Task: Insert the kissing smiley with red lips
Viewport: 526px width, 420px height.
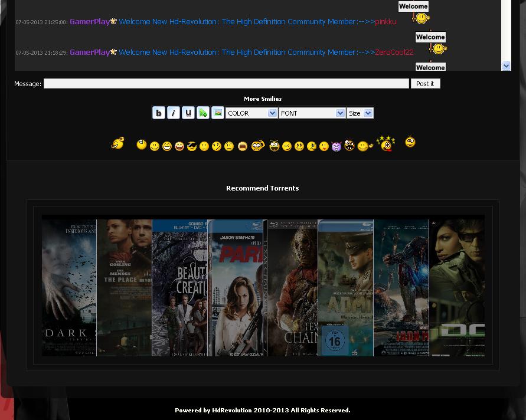Action: (324, 146)
